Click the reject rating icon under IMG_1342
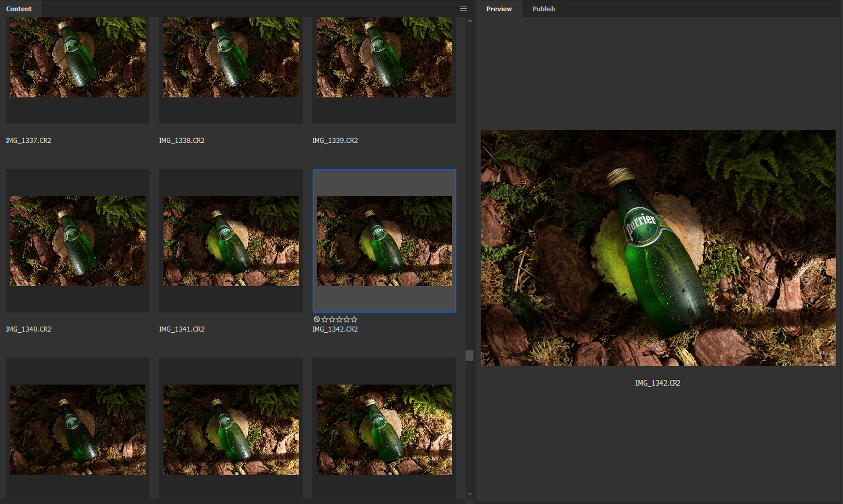843x504 pixels. [317, 319]
